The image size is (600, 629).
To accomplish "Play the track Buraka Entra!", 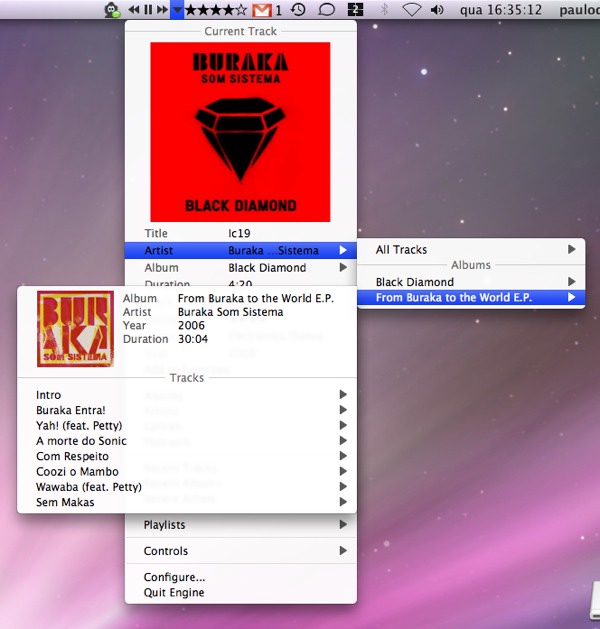I will [x=187, y=410].
